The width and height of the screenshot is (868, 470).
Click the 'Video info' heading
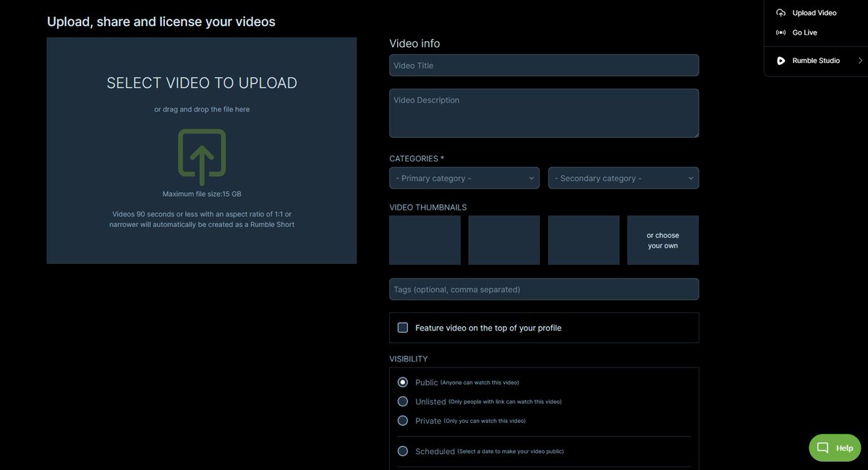(x=414, y=43)
